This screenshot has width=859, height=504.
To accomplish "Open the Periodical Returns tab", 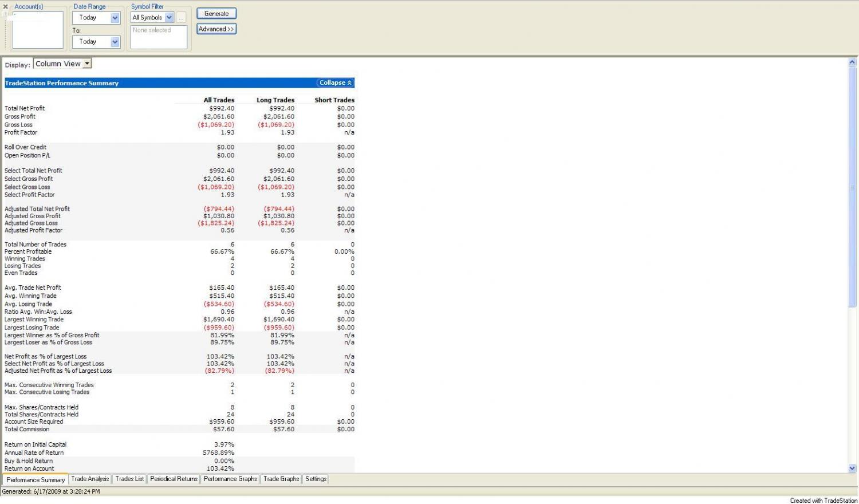I will (x=174, y=479).
